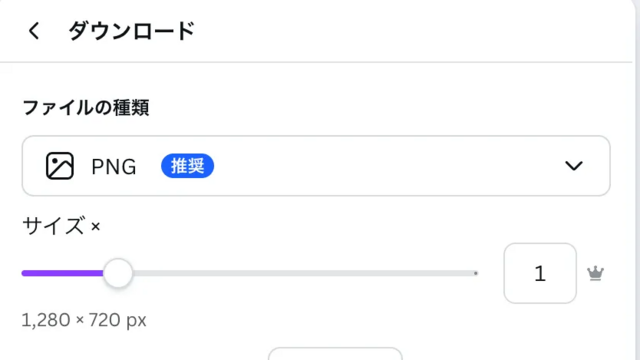Click the PNG label in the dropdown
640x360 pixels.
point(113,167)
